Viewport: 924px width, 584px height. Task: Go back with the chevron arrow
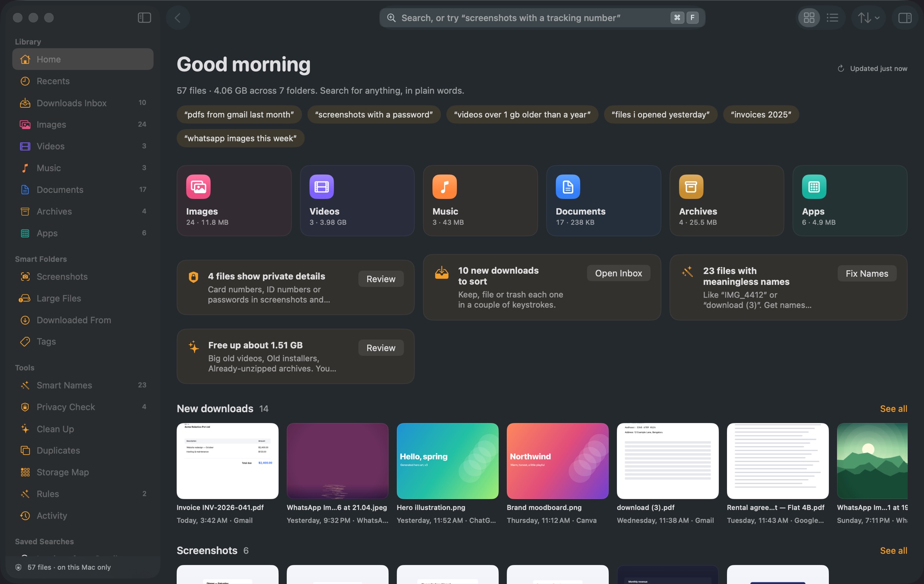(x=178, y=18)
